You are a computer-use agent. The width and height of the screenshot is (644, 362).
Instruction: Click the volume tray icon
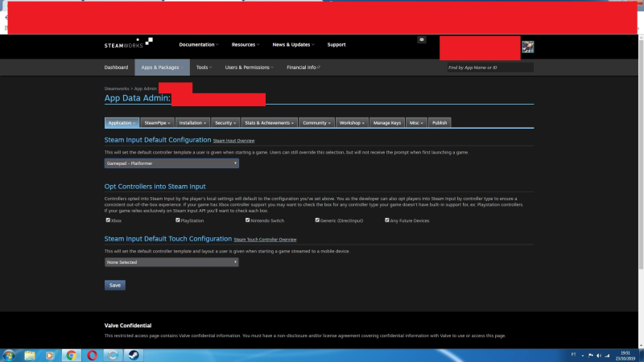(x=599, y=356)
